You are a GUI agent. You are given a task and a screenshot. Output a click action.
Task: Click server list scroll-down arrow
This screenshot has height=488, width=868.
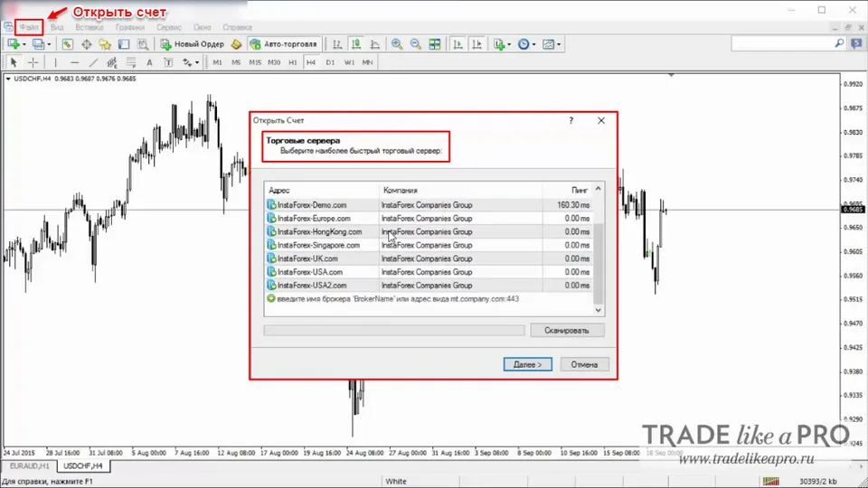pos(598,310)
